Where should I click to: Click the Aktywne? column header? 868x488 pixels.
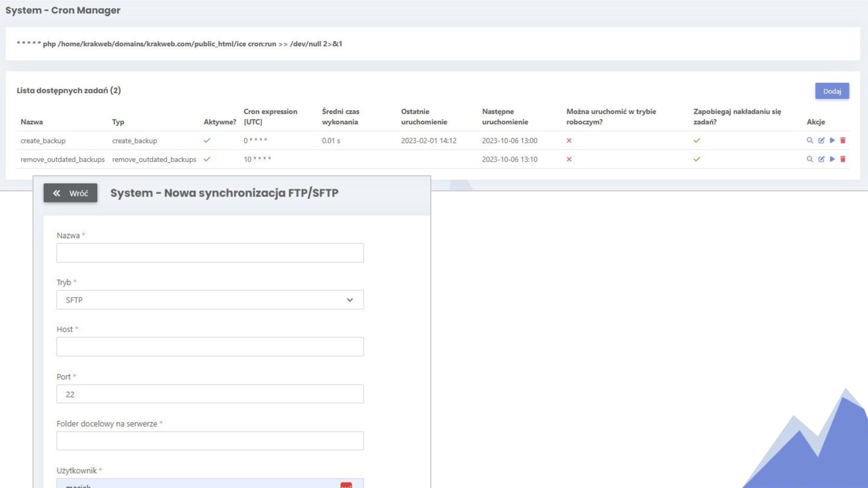pyautogui.click(x=220, y=122)
